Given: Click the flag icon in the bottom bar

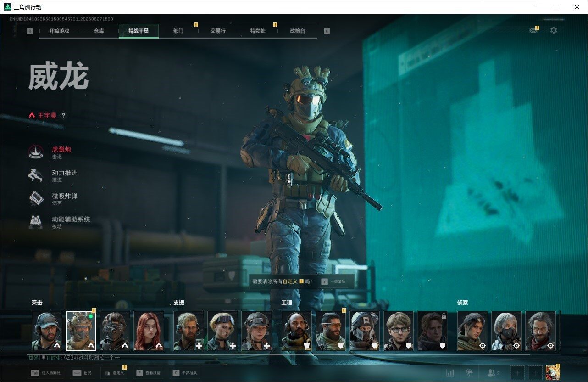Looking at the screenshot, I should click(469, 373).
